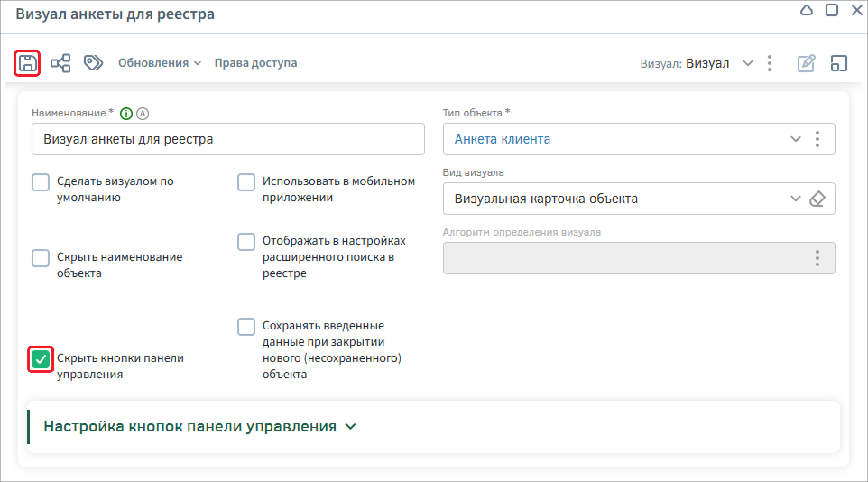Click the save diskette icon
868x482 pixels.
27,63
